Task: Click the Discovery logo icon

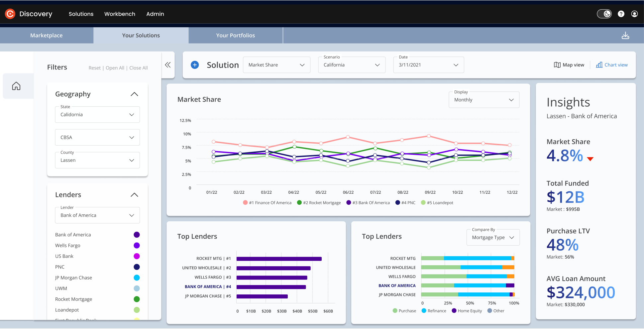Action: tap(10, 14)
